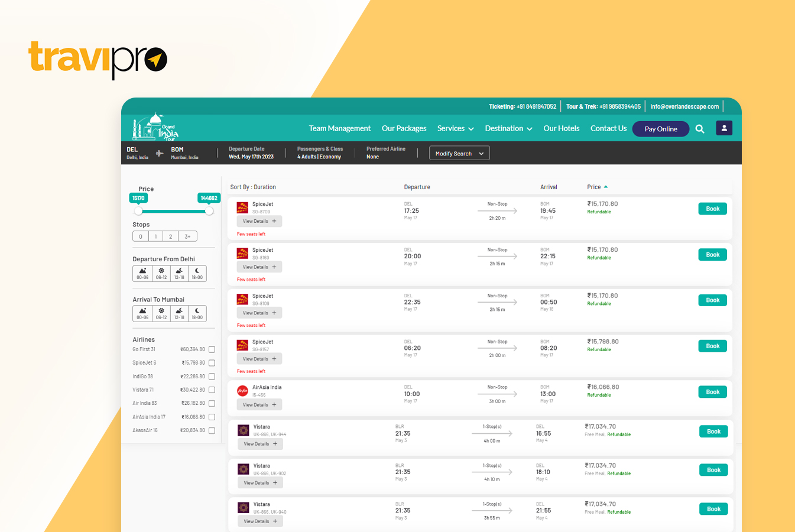The width and height of the screenshot is (795, 532).
Task: Filter Mumbai arrivals by 06-12 sun icon
Action: coord(161,313)
